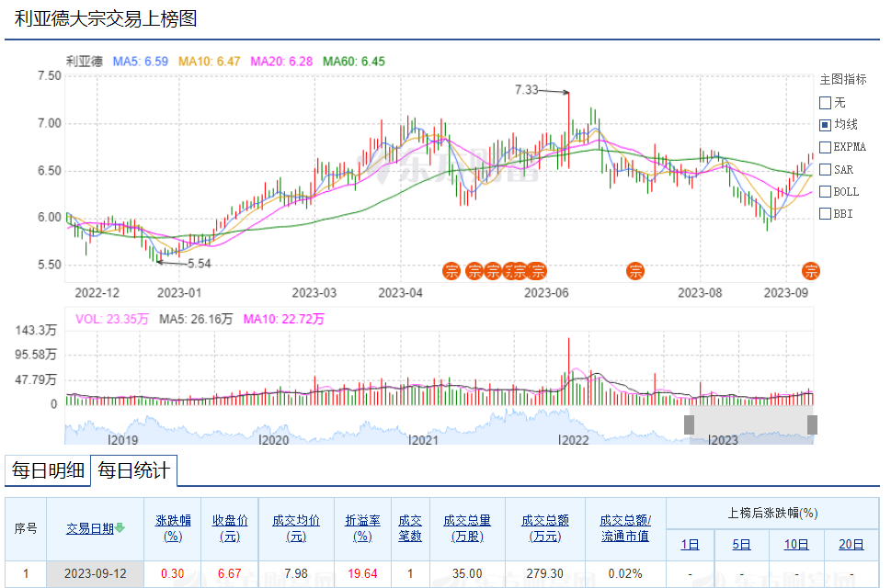Click the right handle of the timeline range selector

(812, 424)
